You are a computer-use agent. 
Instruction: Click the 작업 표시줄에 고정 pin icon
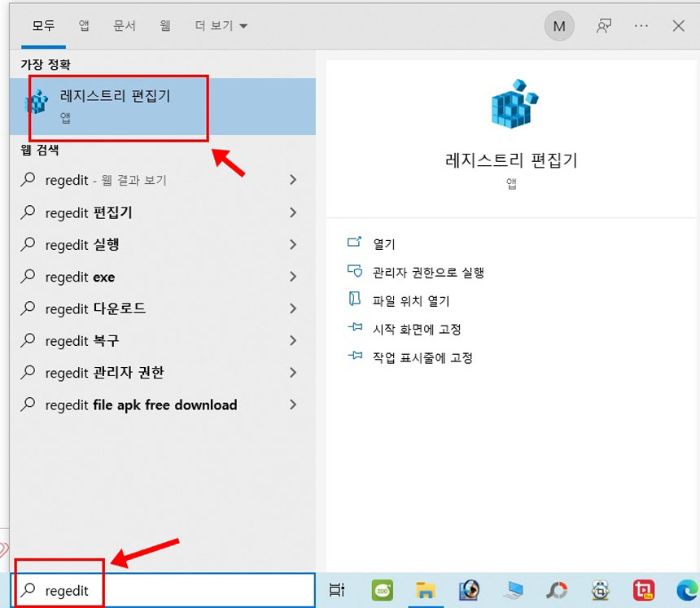click(355, 356)
